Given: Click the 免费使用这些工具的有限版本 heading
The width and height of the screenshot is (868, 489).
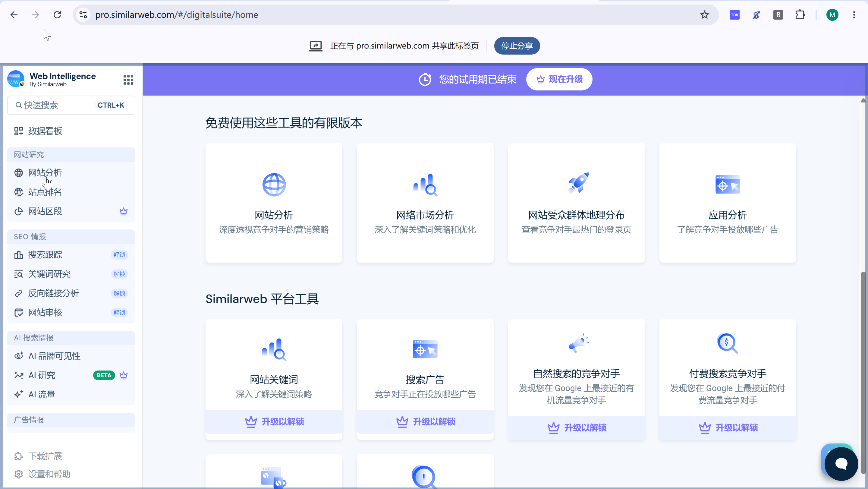Looking at the screenshot, I should pos(284,123).
